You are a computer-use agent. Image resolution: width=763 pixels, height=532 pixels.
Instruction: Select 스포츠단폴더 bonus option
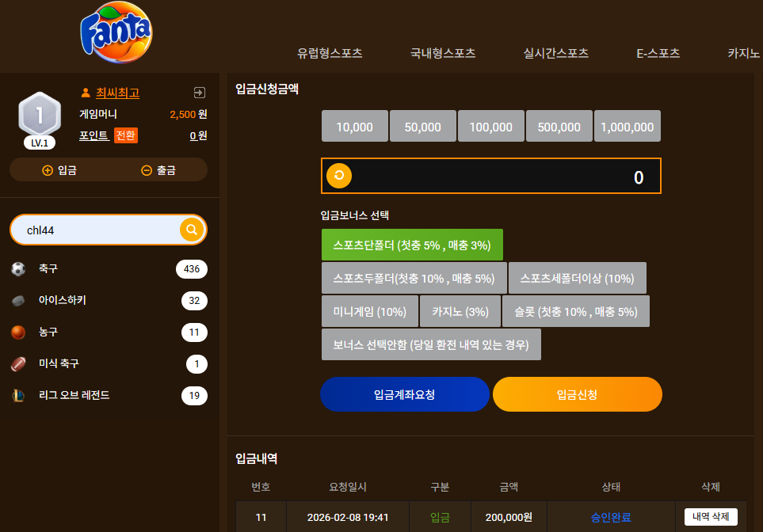coord(412,245)
